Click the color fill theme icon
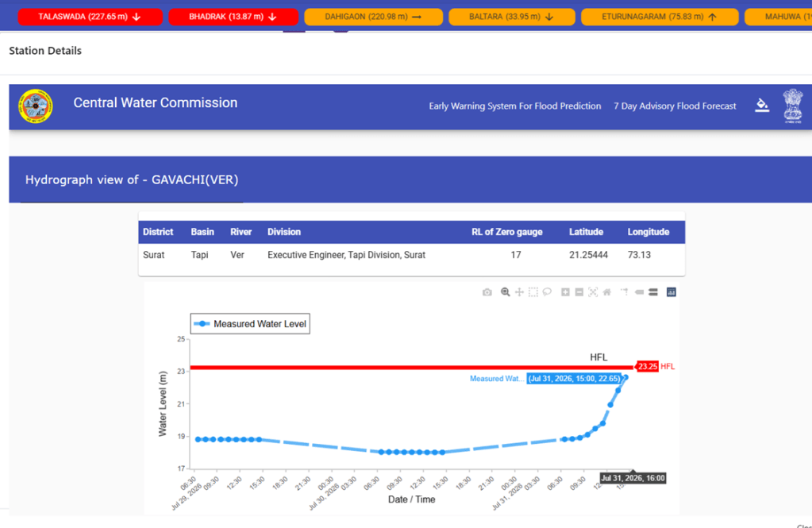 coord(762,105)
